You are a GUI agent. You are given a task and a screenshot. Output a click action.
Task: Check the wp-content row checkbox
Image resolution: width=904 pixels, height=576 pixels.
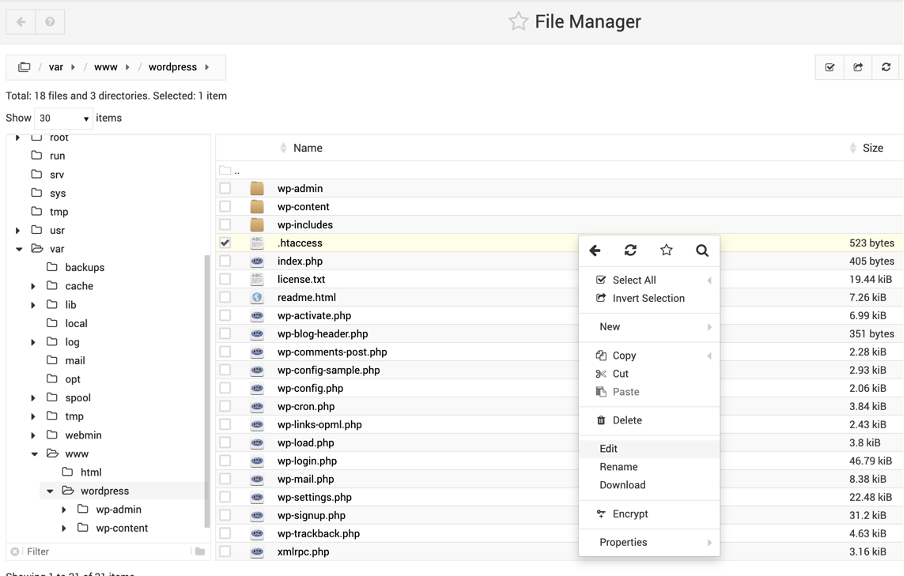coord(225,206)
